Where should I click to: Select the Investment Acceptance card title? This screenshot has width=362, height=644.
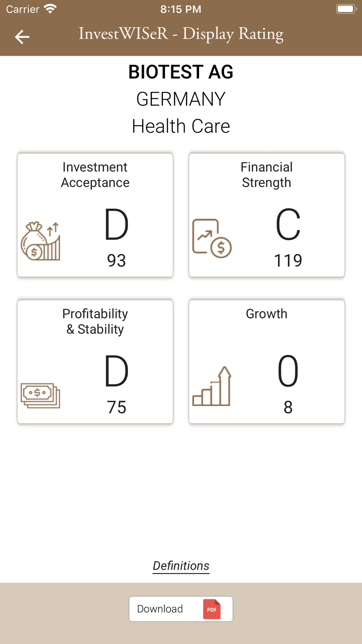tap(95, 175)
